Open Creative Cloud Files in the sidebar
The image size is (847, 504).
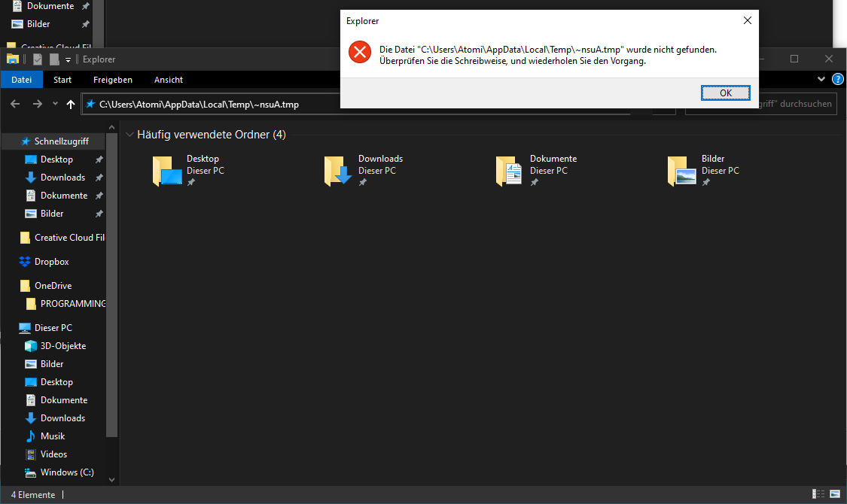[x=62, y=238]
